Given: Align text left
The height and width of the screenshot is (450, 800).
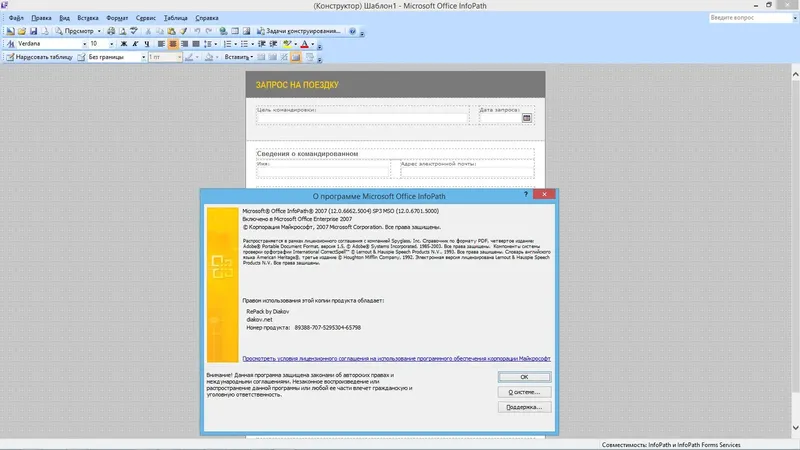Looking at the screenshot, I should (161, 44).
